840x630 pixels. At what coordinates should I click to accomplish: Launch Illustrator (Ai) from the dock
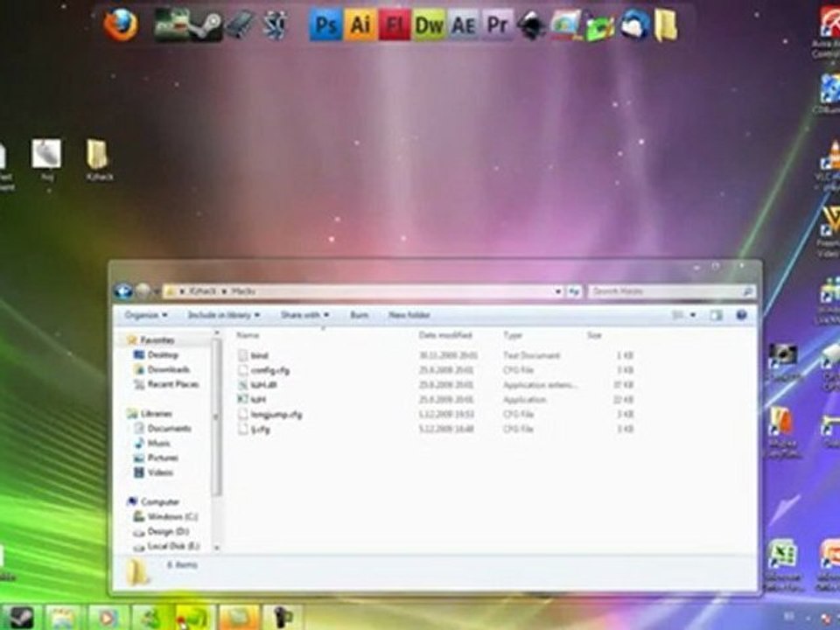point(360,25)
